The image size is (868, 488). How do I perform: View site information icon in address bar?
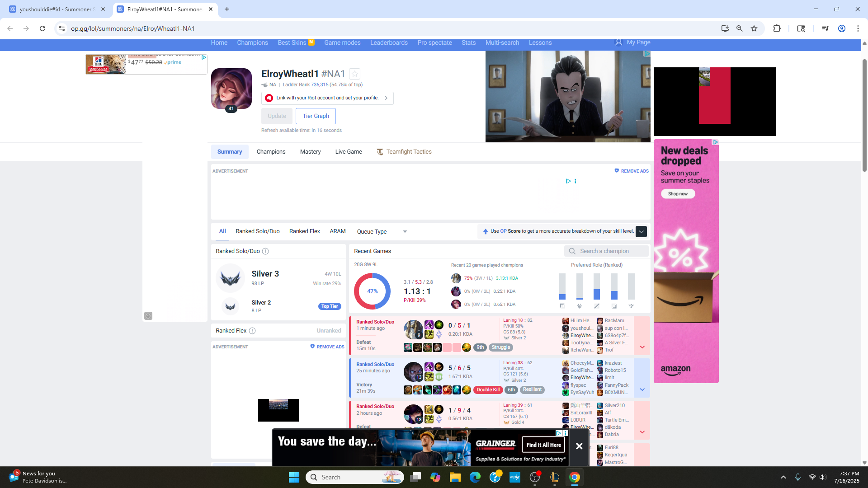click(62, 28)
